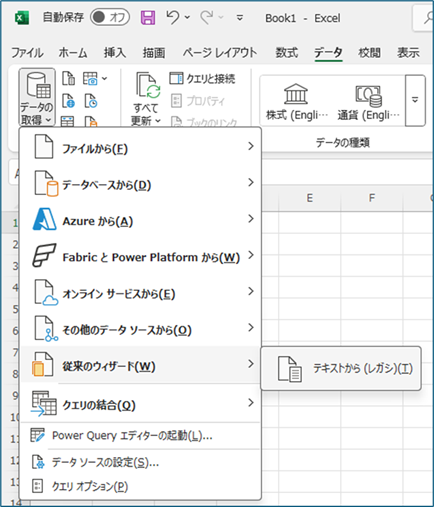This screenshot has width=434, height=507.
Task: Click the blank page icon beside ファイルから
Action: 44,146
